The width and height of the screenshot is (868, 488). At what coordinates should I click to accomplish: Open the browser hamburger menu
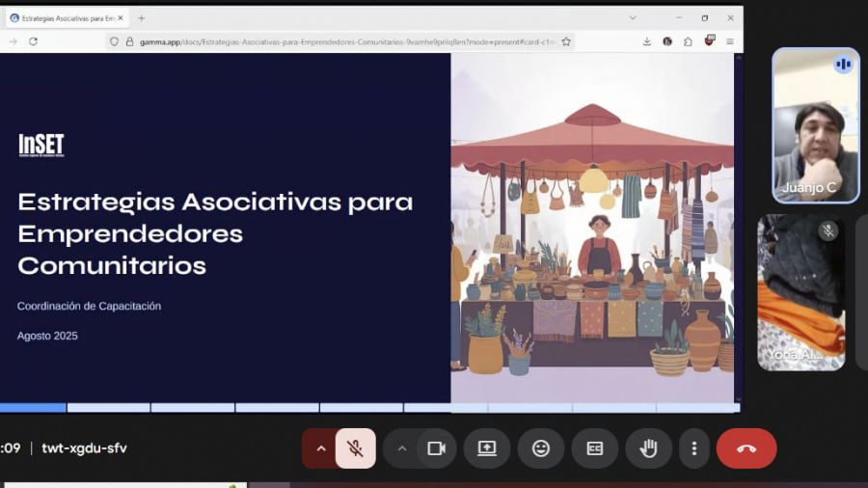pyautogui.click(x=730, y=41)
